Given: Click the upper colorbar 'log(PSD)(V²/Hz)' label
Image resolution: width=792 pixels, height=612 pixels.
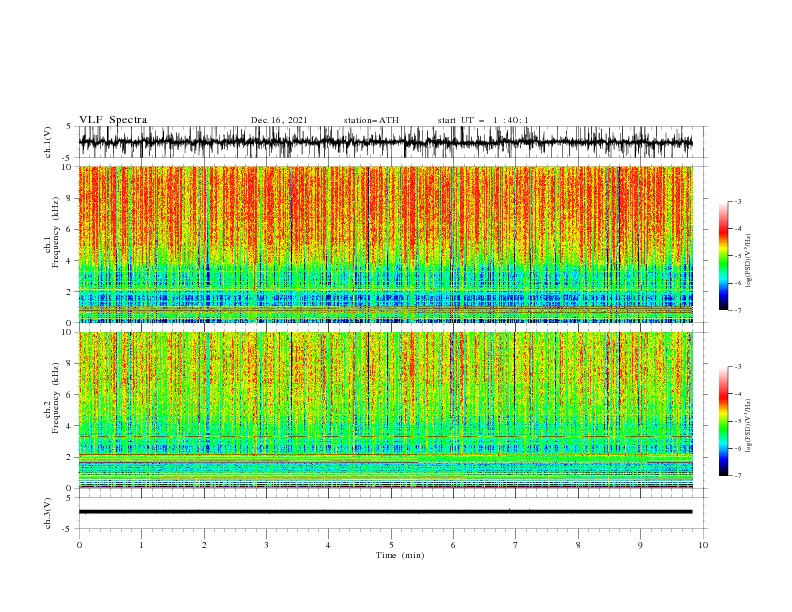Looking at the screenshot, I should (749, 261).
